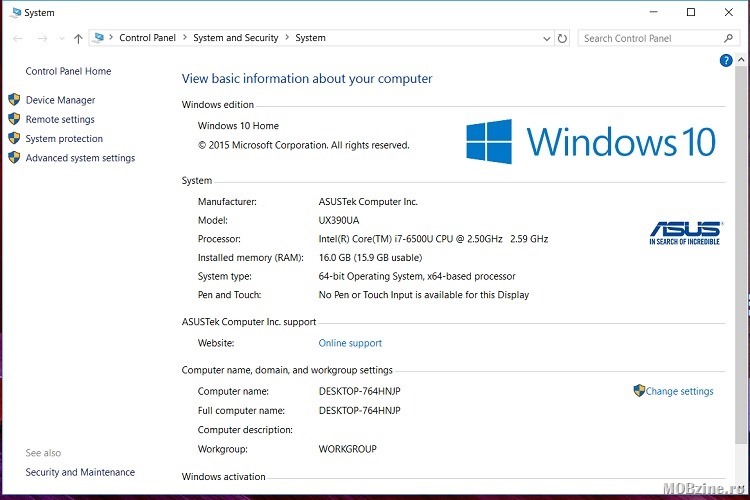Click the computer icon in address bar
Viewport: 750px width, 500px height.
(x=99, y=38)
